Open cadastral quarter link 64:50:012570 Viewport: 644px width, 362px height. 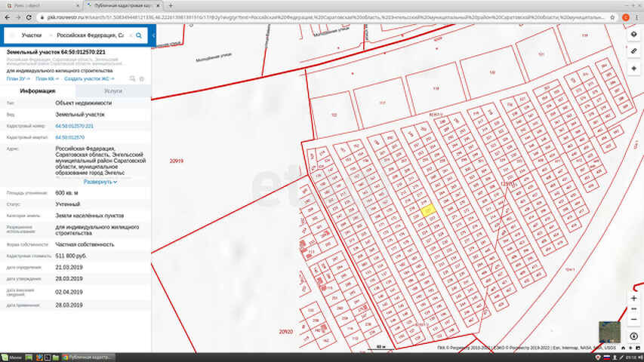pyautogui.click(x=69, y=137)
